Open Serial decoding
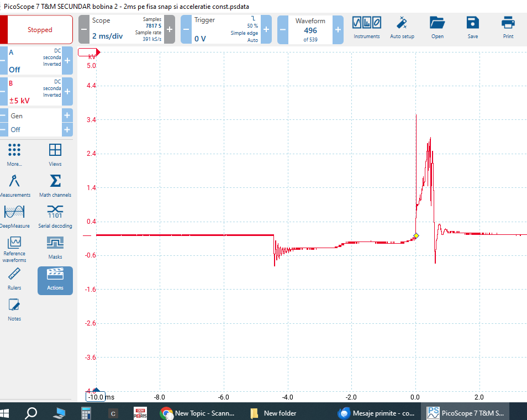The height and width of the screenshot is (420, 527). point(55,216)
